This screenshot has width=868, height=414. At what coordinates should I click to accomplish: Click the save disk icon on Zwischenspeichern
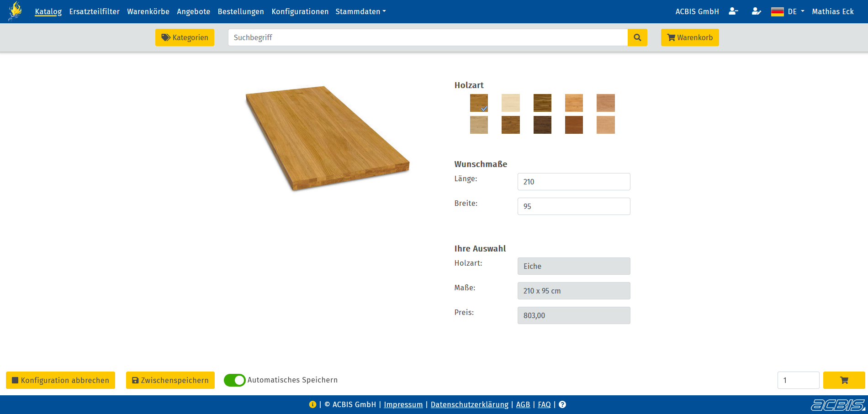pyautogui.click(x=135, y=380)
